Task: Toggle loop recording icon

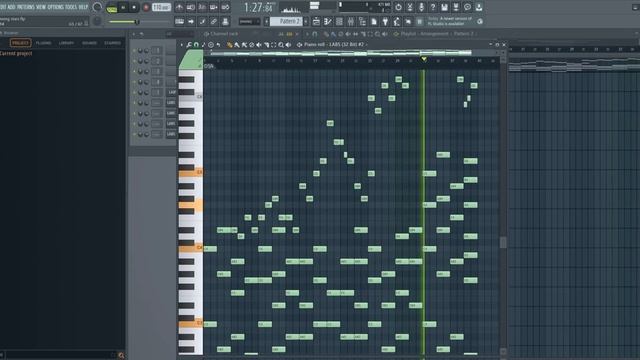Action: click(x=225, y=7)
